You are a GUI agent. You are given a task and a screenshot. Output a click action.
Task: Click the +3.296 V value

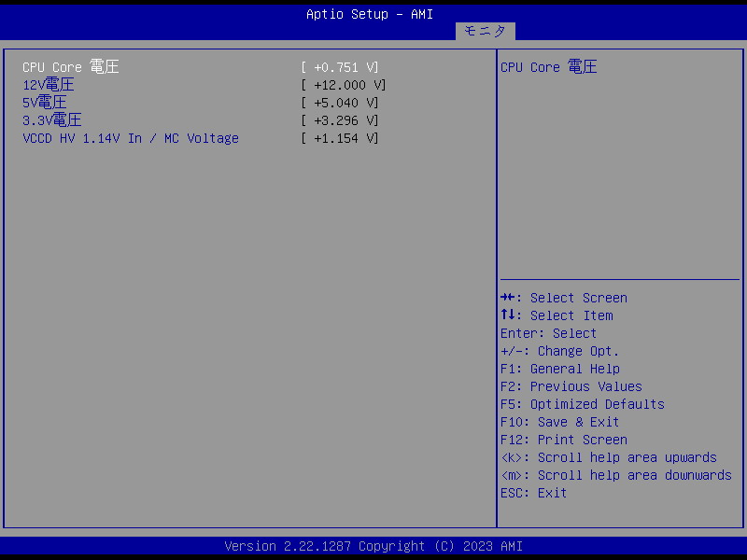pos(340,120)
